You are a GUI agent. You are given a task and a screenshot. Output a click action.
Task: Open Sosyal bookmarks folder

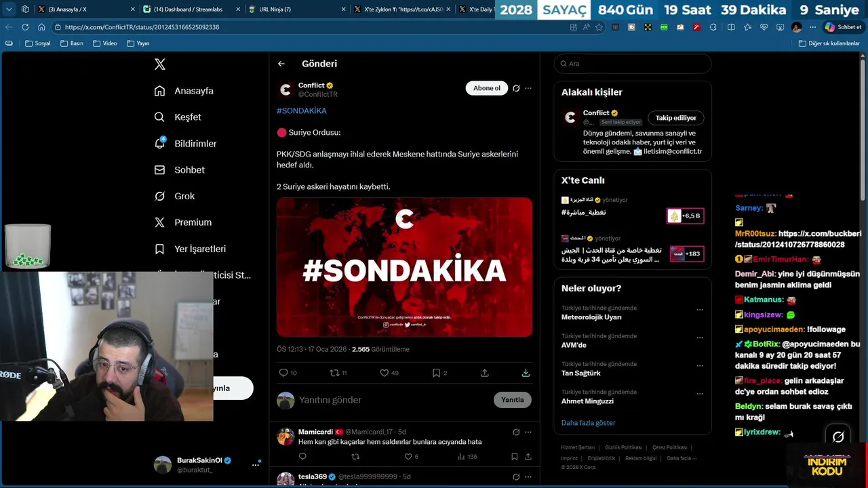[38, 43]
